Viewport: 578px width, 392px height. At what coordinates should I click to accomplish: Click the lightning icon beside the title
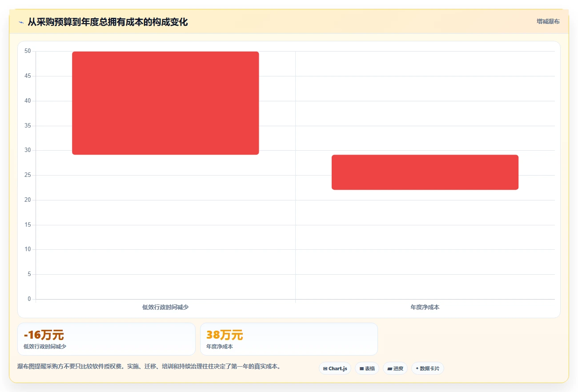(x=21, y=22)
